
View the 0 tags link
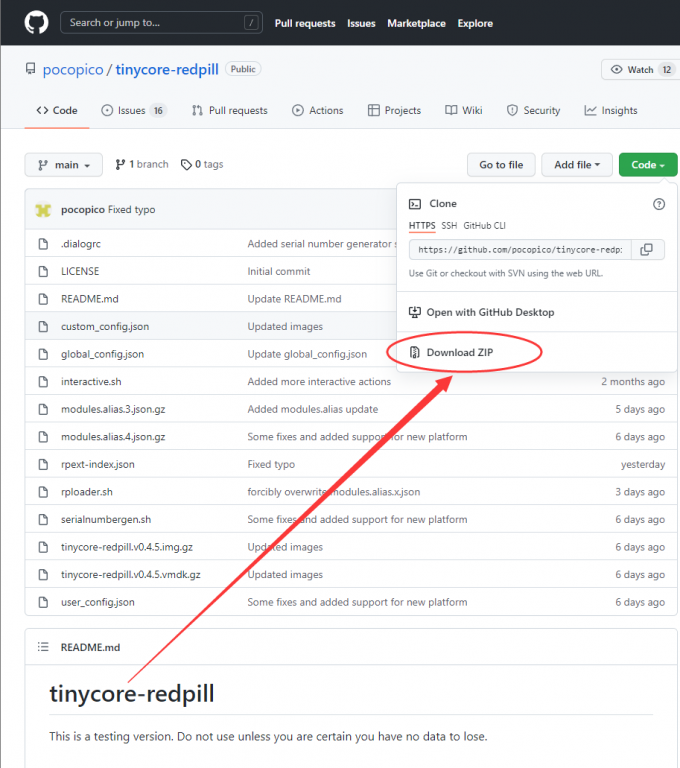click(202, 165)
